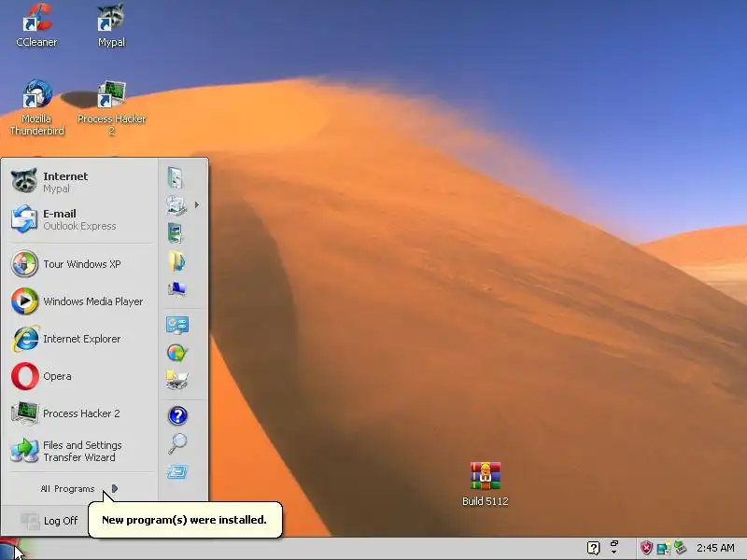Open Mozilla Thunderbird desktop shortcut
This screenshot has width=747, height=560.
(36, 107)
